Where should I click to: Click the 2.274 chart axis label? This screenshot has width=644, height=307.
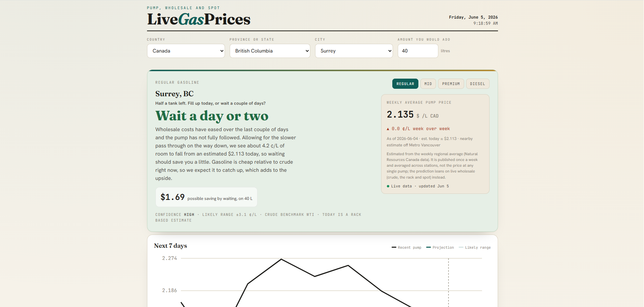[x=169, y=258]
